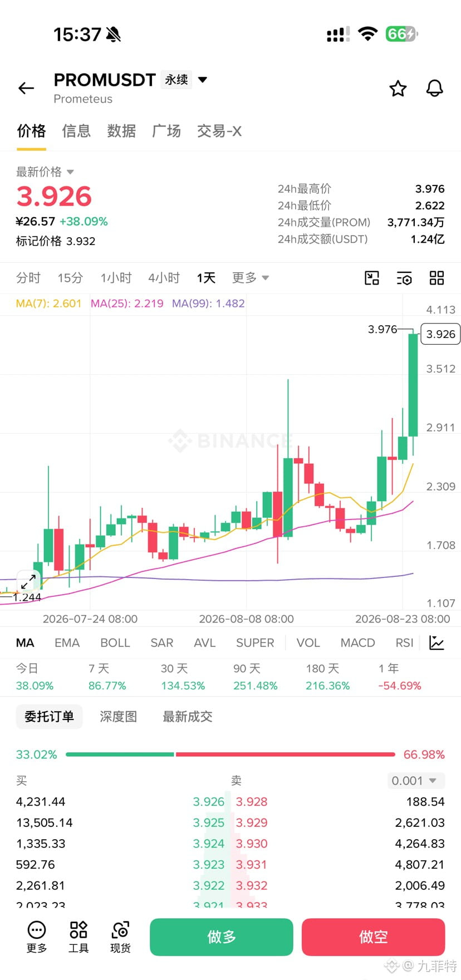Toggle SAR indicator
Image resolution: width=461 pixels, height=980 pixels.
161,643
